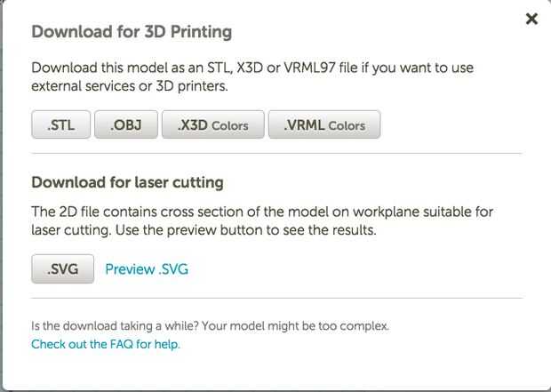Click the divider line below the .SVG button
This screenshot has width=551, height=392.
276,298
